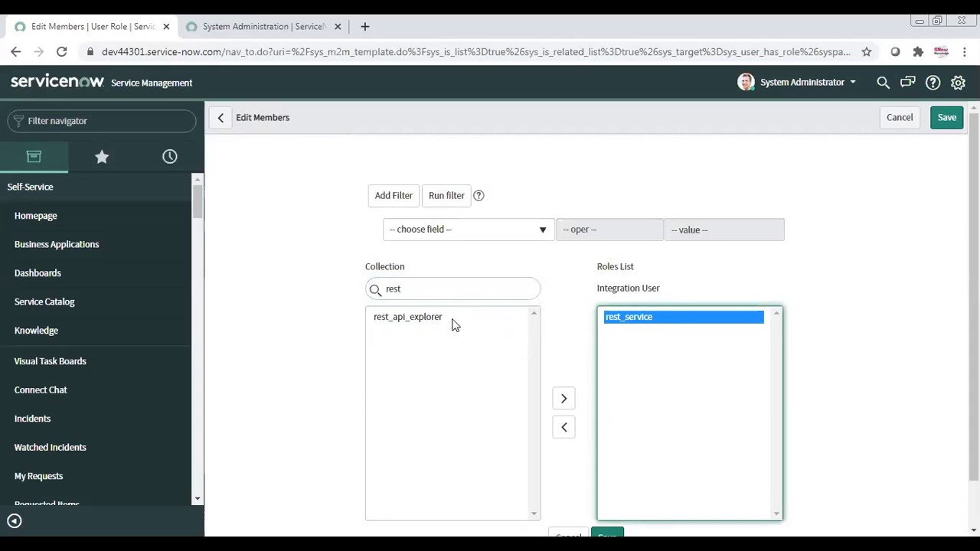
Task: Select rest_api_explorer in the Collection list
Action: point(407,316)
